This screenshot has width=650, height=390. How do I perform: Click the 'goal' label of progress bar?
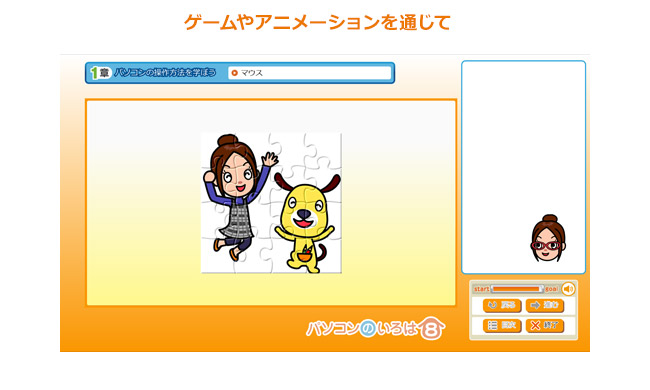(x=551, y=288)
